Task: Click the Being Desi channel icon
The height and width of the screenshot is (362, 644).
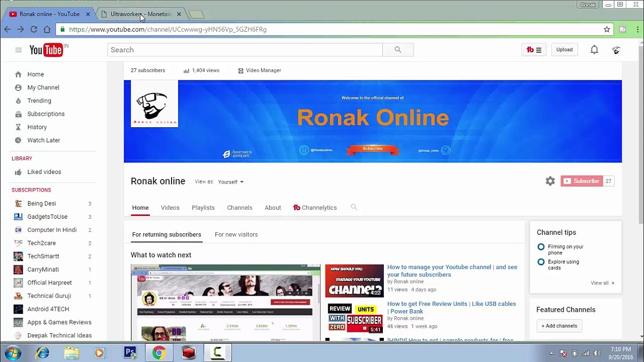Action: (18, 204)
